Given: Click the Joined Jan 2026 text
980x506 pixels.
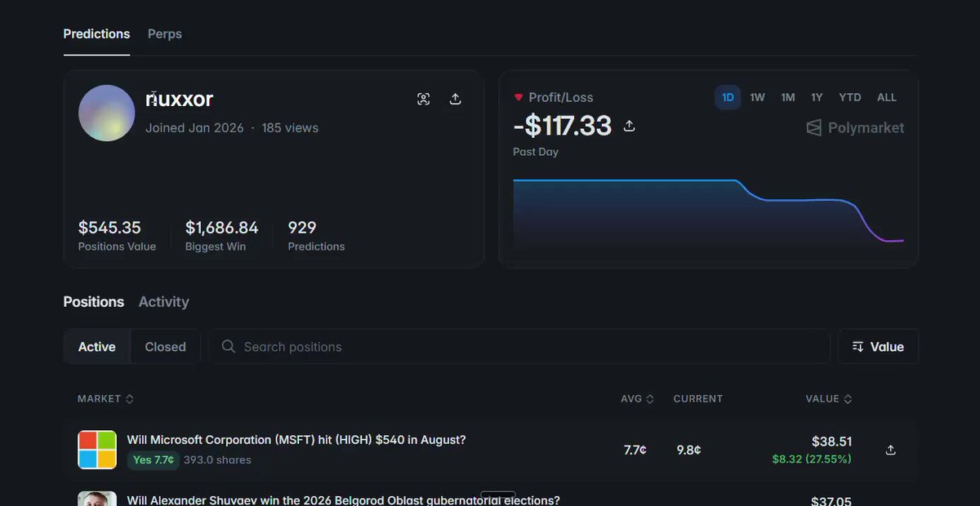Looking at the screenshot, I should coord(194,128).
